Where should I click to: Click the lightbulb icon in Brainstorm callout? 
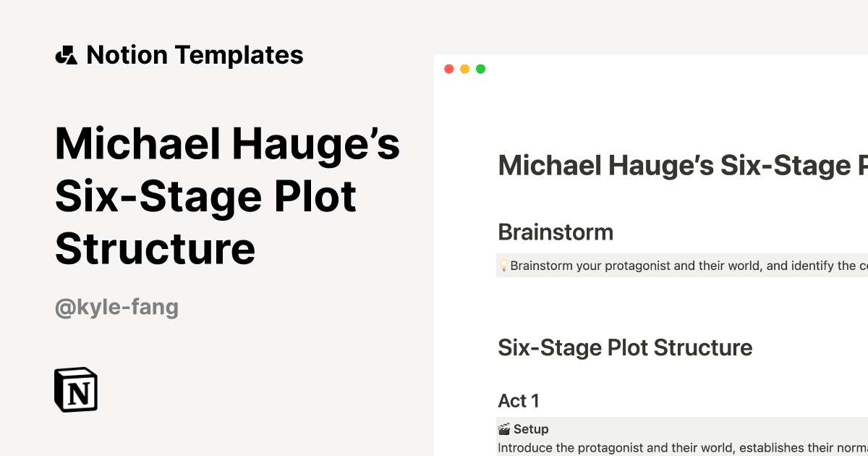point(503,266)
